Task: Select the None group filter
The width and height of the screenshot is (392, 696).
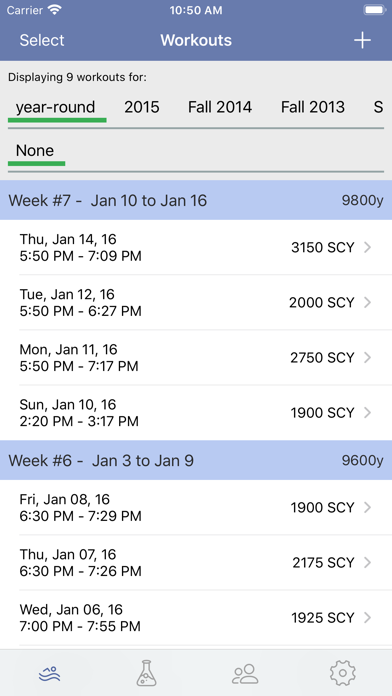Action: [35, 150]
